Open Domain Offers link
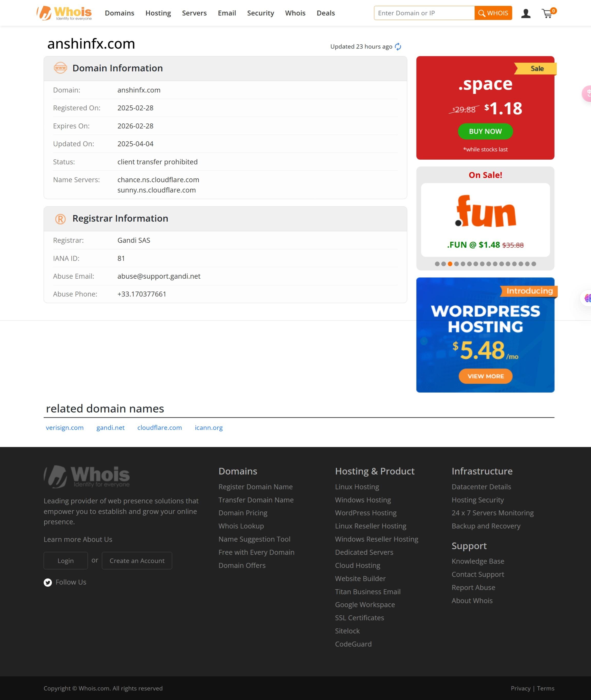 click(242, 565)
